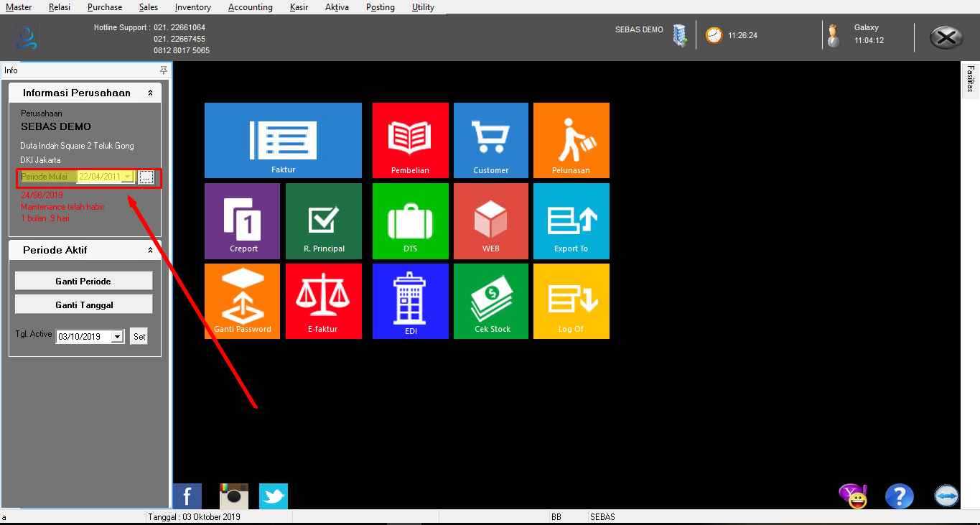Open the Cek Stock money tile
This screenshot has width=980, height=525.
pyautogui.click(x=492, y=301)
